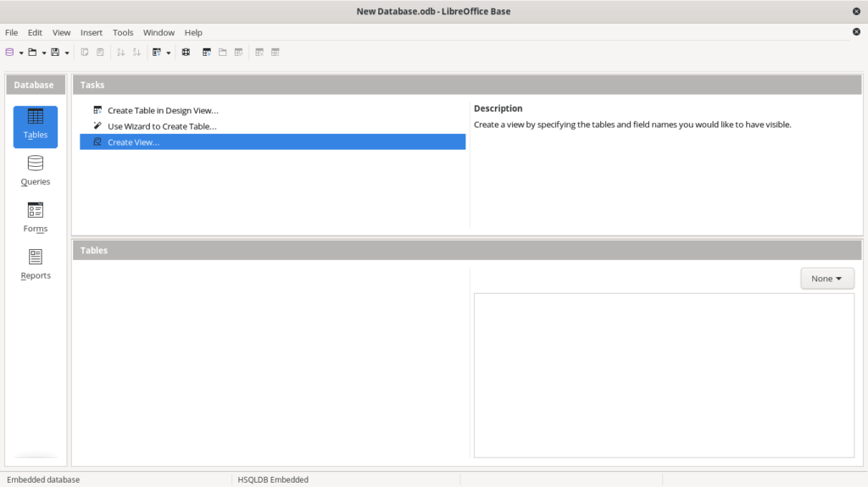Viewport: 868px width, 487px height.
Task: Click Sort Ascending toolbar icon
Action: [x=120, y=53]
